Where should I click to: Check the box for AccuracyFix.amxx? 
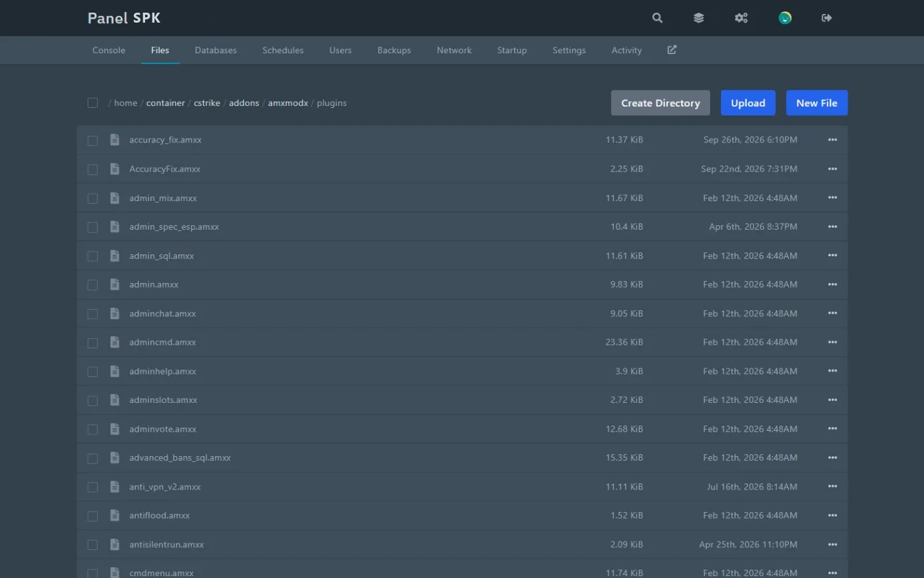(x=93, y=169)
